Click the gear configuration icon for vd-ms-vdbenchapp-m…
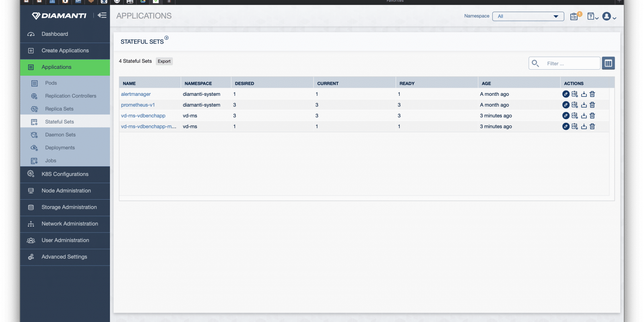This screenshot has height=322, width=644. [575, 126]
